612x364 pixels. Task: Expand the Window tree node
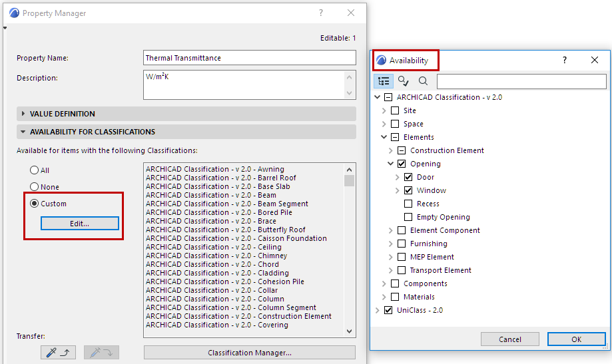click(x=398, y=190)
